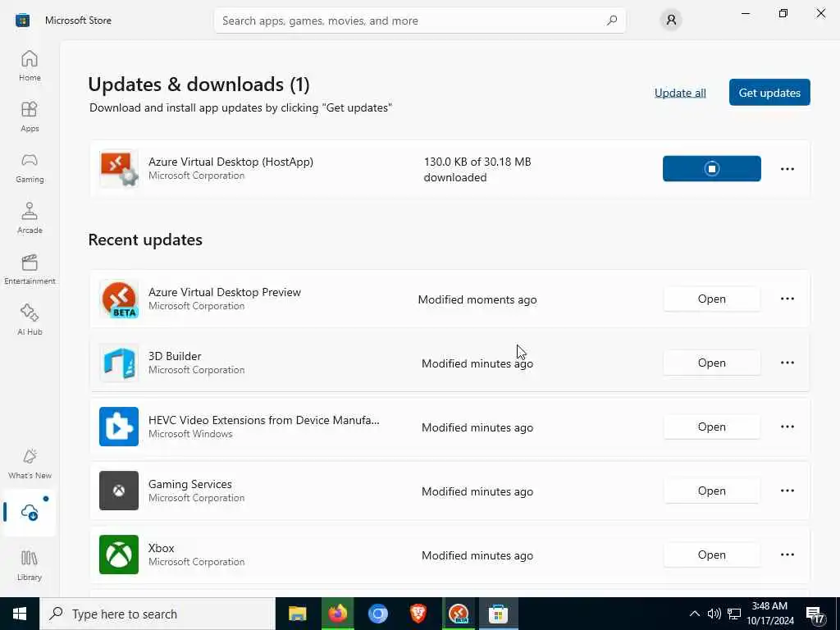
Task: Open the user profile account icon
Action: click(671, 21)
